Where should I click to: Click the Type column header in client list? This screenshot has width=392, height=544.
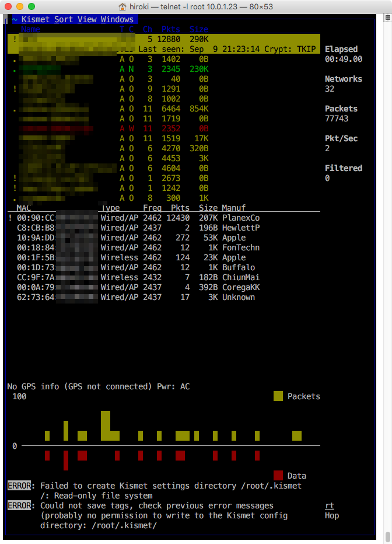(110, 208)
